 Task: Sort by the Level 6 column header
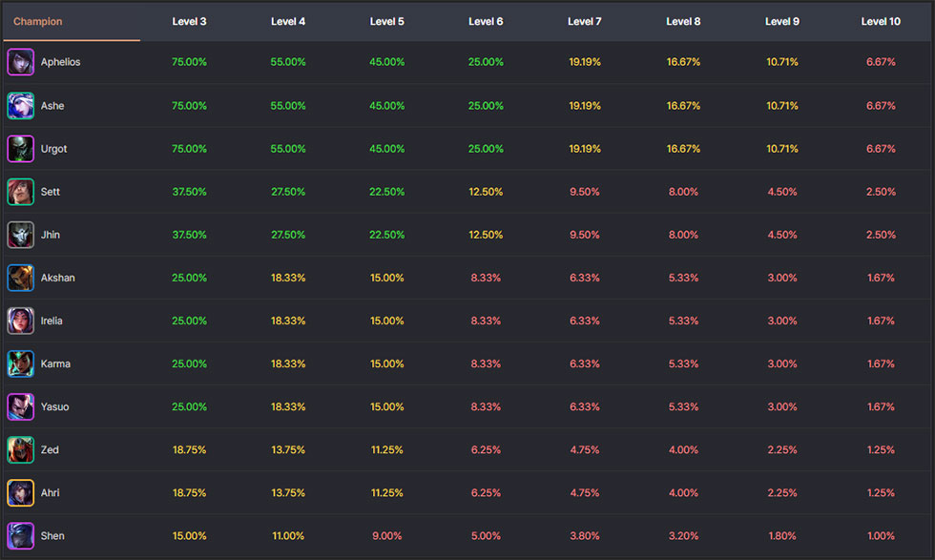486,22
